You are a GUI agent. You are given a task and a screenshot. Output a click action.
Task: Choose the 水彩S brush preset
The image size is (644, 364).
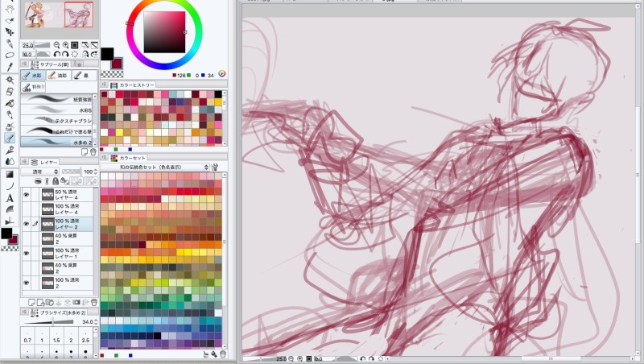pos(56,110)
